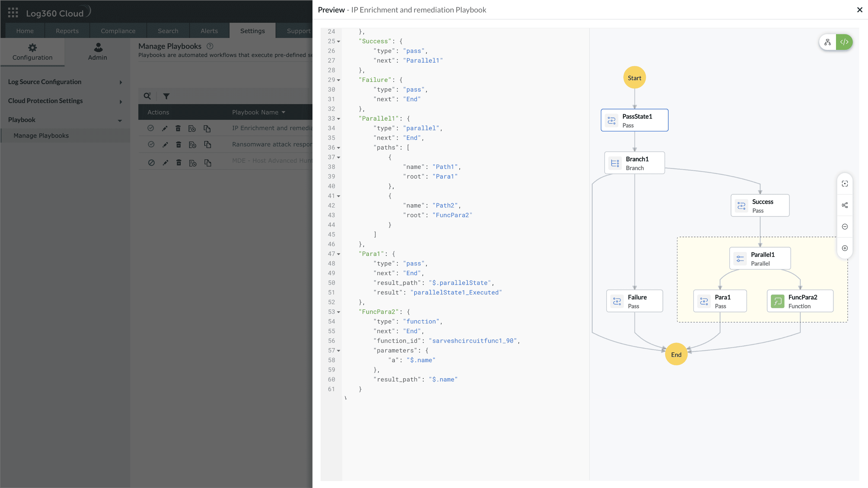Toggle disabled status of MDE Host playbook
Screen dimensions: 868x488
tap(151, 163)
